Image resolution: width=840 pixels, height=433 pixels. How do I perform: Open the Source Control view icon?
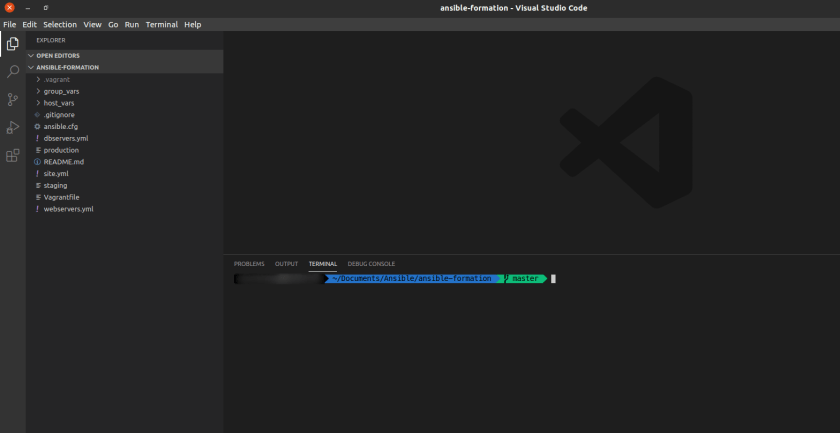pyautogui.click(x=12, y=100)
